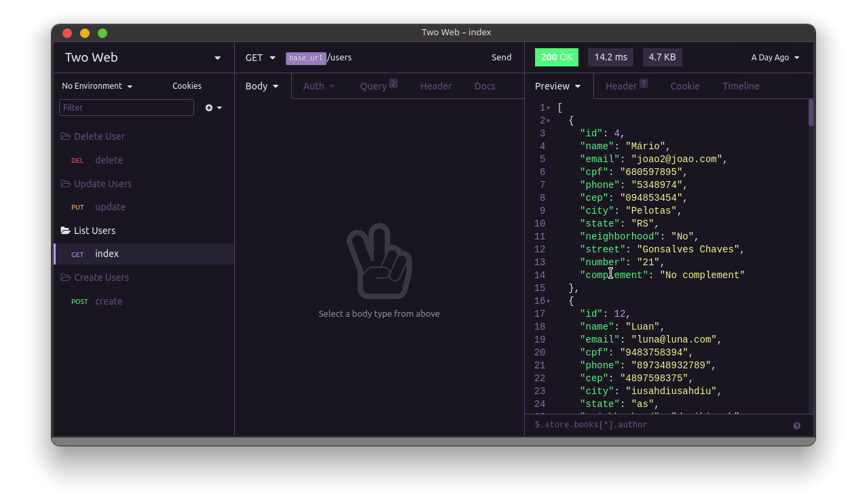Click the "iusahdiusahdiu" city value
Screen dimensions: 867x504
[671, 391]
